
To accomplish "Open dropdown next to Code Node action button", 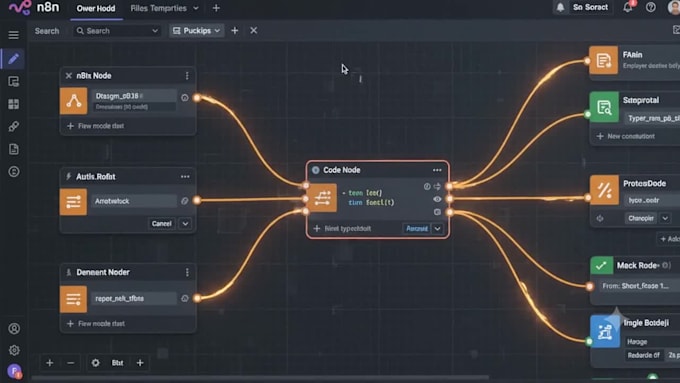I will click(438, 229).
